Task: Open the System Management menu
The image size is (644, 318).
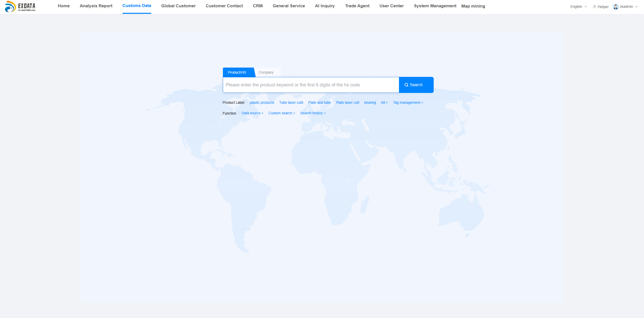Action: coord(435,6)
